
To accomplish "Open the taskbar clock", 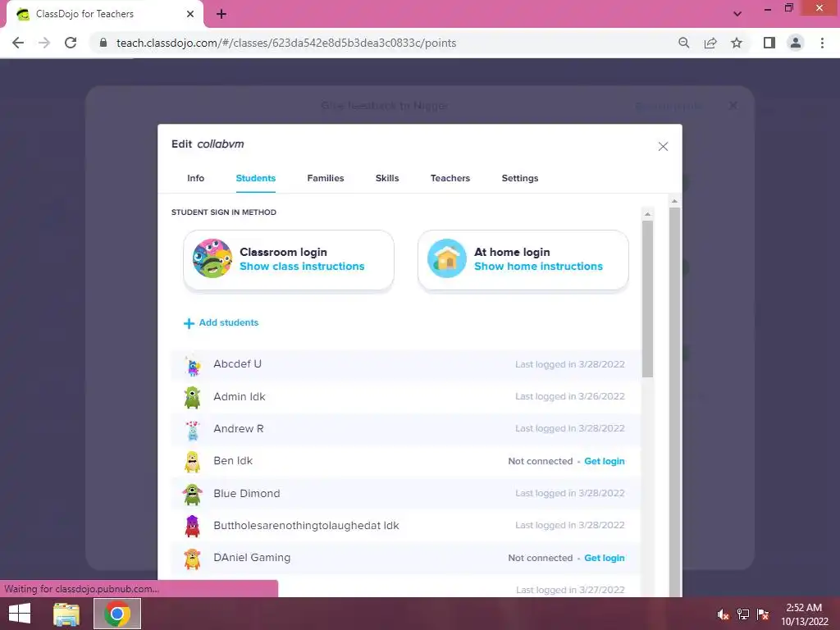I will coord(804,614).
